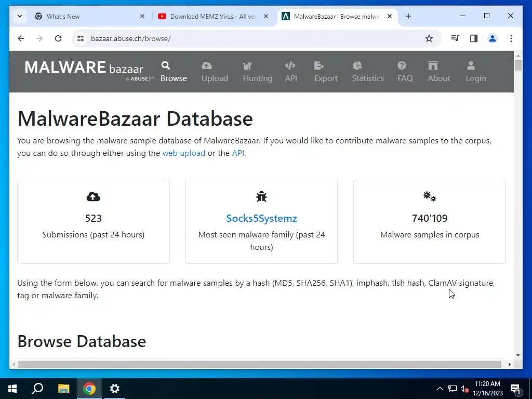
Task: Click the MalwareBazaar Database heading
Action: (135, 119)
